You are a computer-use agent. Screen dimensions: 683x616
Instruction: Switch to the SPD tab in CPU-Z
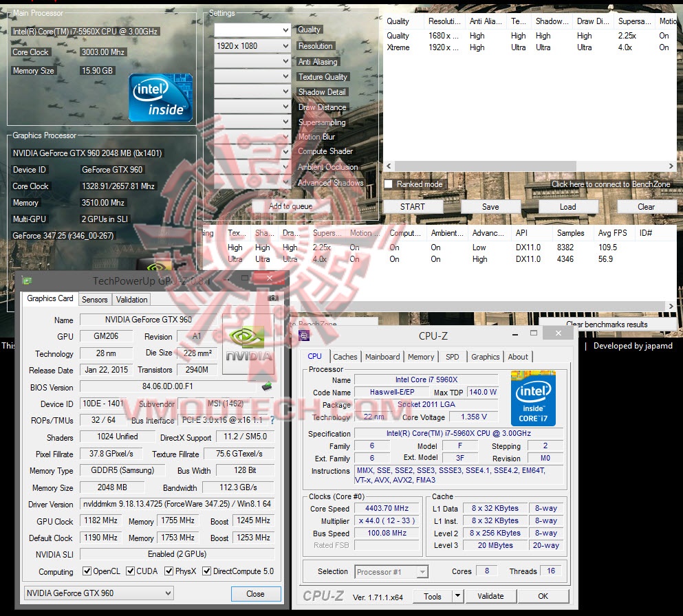click(x=452, y=357)
